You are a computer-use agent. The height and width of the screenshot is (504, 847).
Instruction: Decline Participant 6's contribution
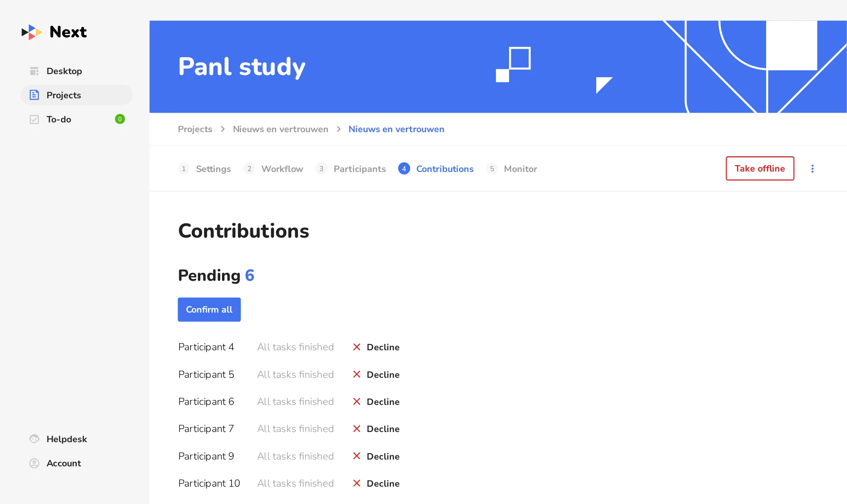click(x=376, y=402)
